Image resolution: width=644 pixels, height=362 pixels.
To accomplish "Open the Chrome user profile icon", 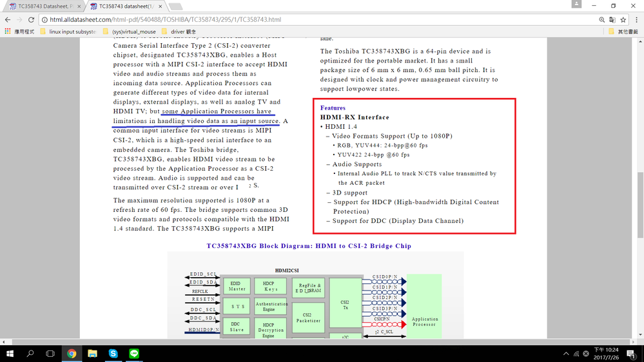I will [576, 4].
